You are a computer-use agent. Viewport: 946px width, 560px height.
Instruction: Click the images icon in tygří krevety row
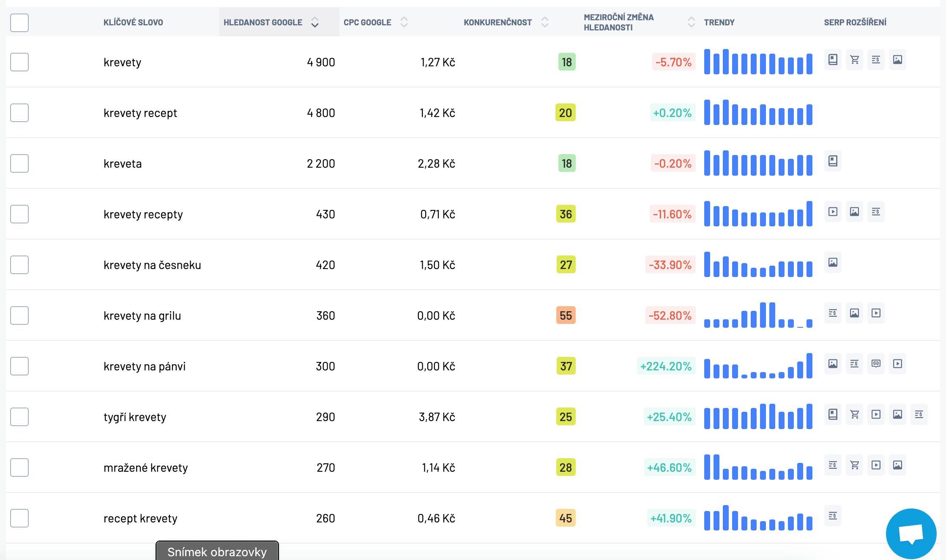(x=897, y=414)
